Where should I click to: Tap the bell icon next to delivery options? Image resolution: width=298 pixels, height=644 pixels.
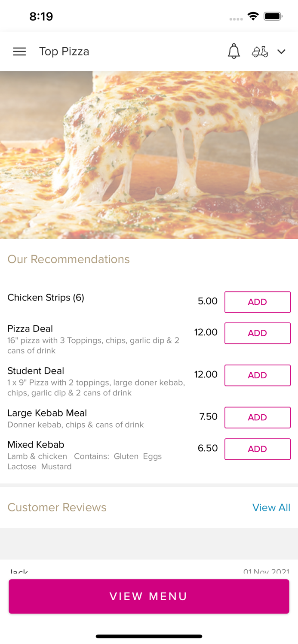point(234,51)
